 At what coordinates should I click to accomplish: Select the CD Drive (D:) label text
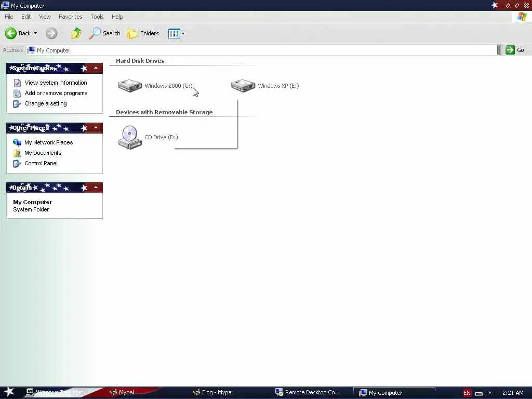(x=161, y=137)
